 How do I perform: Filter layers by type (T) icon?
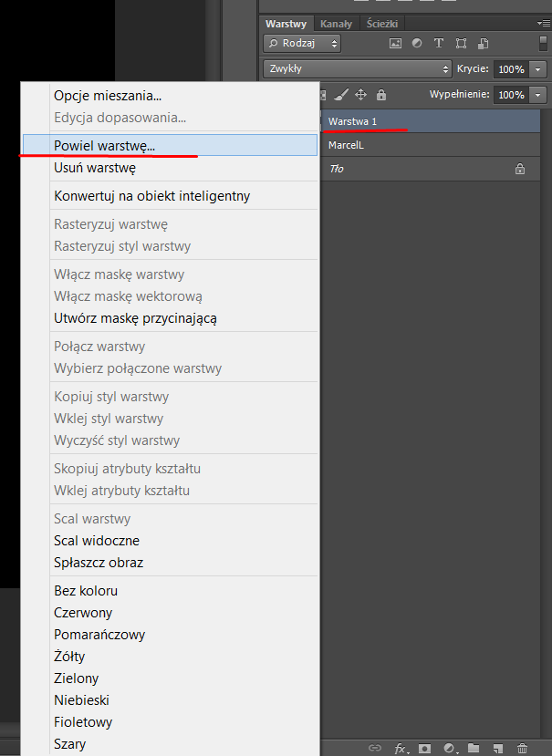coord(439,44)
